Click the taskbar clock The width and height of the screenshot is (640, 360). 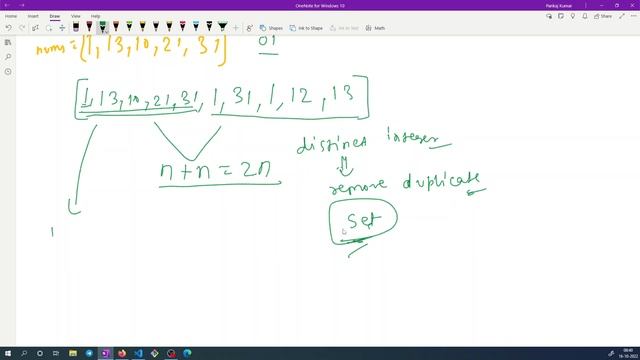pos(629,353)
